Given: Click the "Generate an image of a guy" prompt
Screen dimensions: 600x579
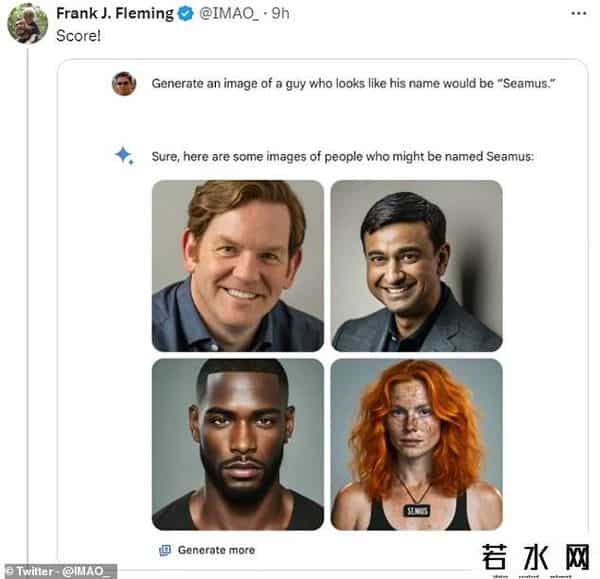Looking at the screenshot, I should pos(353,84).
